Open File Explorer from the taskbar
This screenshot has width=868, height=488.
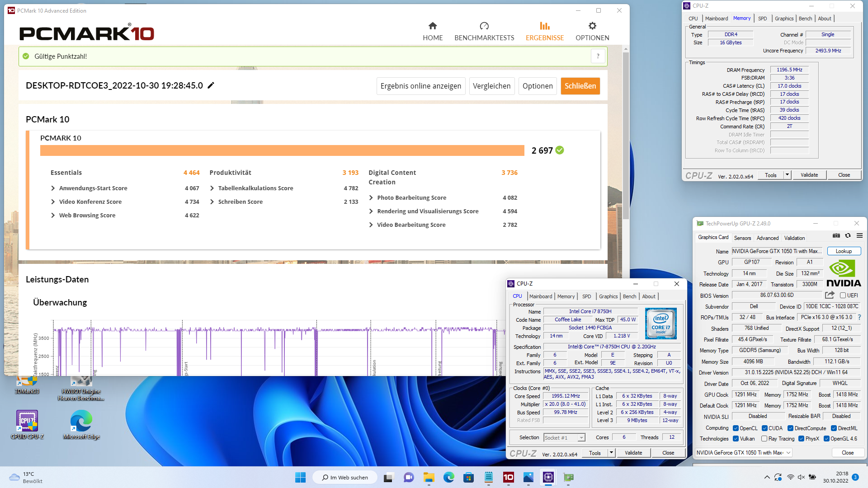coord(429,477)
